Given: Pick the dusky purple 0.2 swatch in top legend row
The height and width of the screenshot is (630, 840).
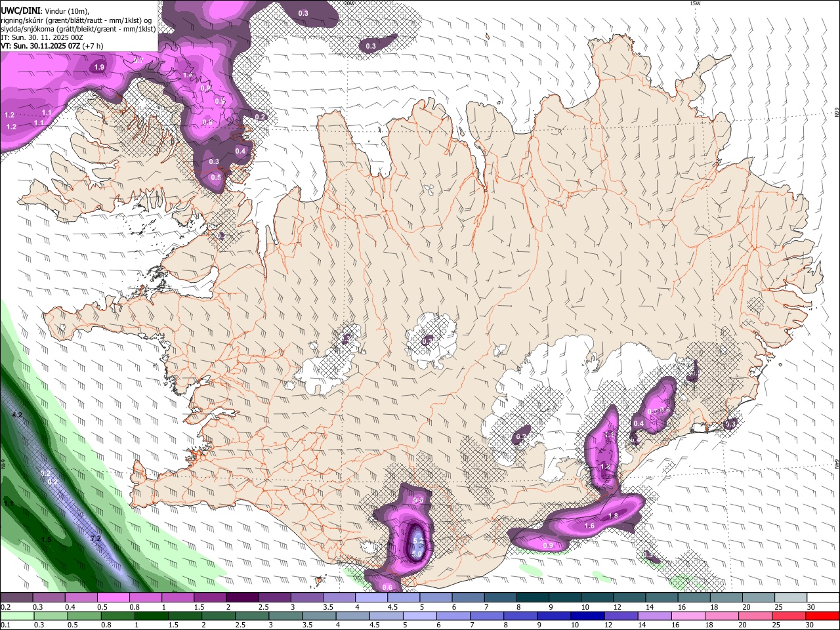Looking at the screenshot, I should tap(16, 598).
